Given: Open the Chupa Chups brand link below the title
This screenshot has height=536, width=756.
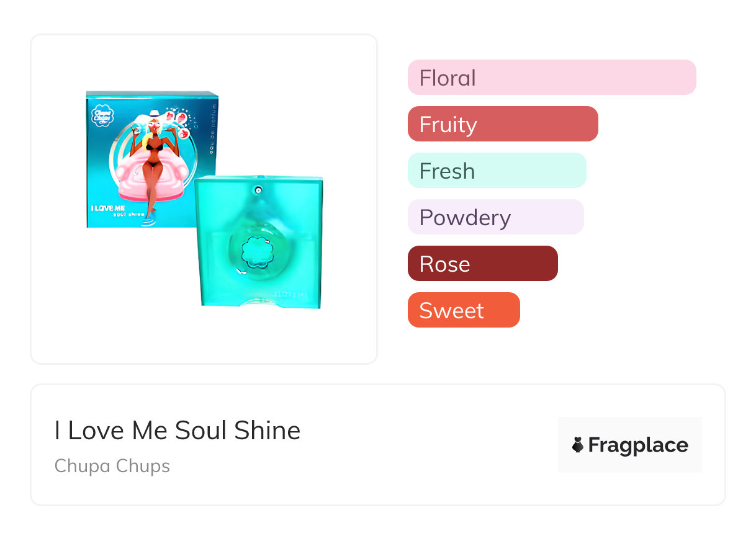Looking at the screenshot, I should (112, 466).
